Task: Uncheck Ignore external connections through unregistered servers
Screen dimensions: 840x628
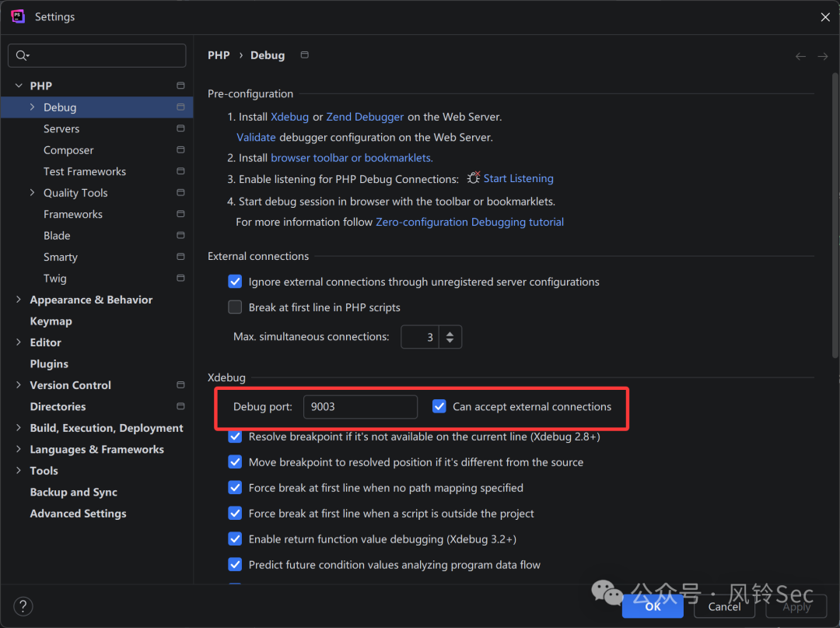Action: click(x=235, y=282)
